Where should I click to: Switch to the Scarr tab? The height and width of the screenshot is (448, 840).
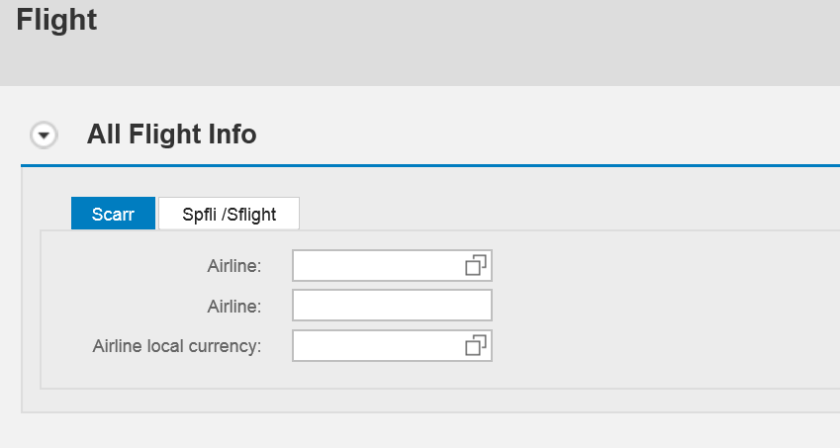[x=113, y=214]
